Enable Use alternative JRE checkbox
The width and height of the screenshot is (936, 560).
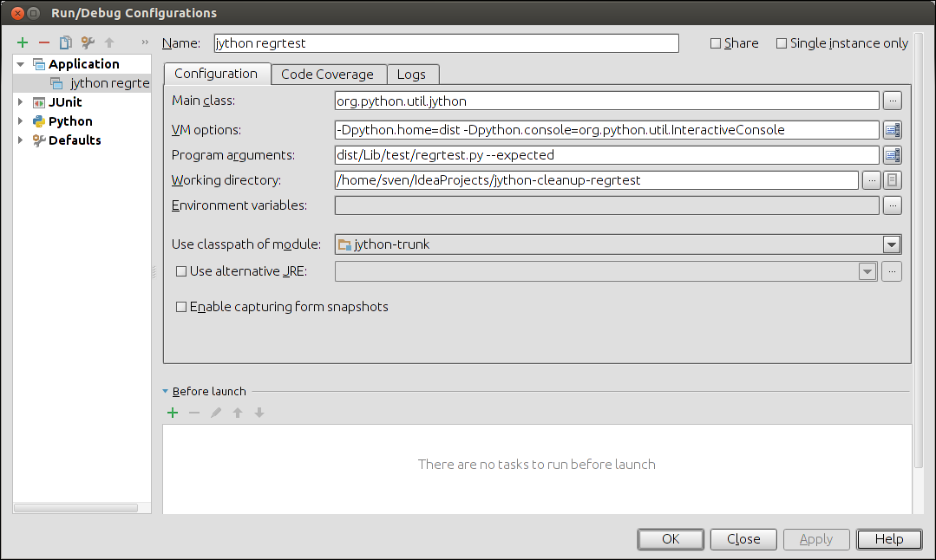click(181, 271)
